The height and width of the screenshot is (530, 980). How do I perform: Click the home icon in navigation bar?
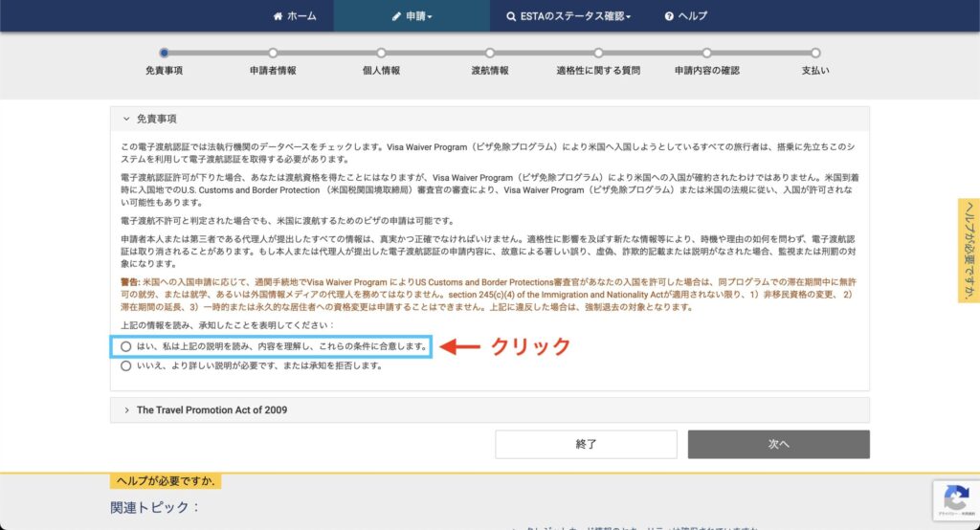click(278, 16)
